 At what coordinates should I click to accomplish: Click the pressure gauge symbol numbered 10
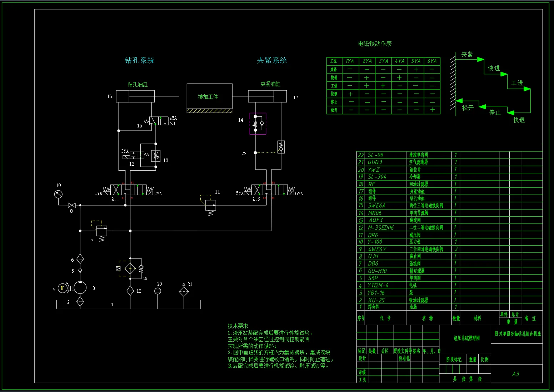pyautogui.click(x=58, y=194)
